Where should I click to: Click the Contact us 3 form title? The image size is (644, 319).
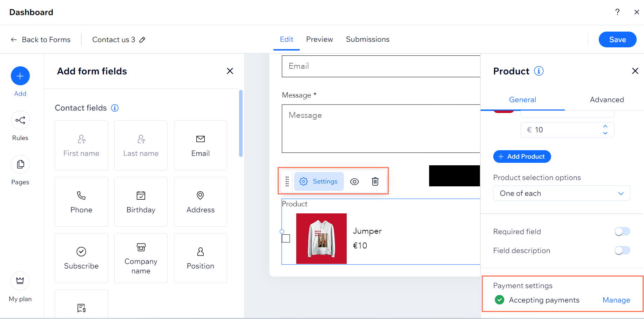[x=114, y=40]
